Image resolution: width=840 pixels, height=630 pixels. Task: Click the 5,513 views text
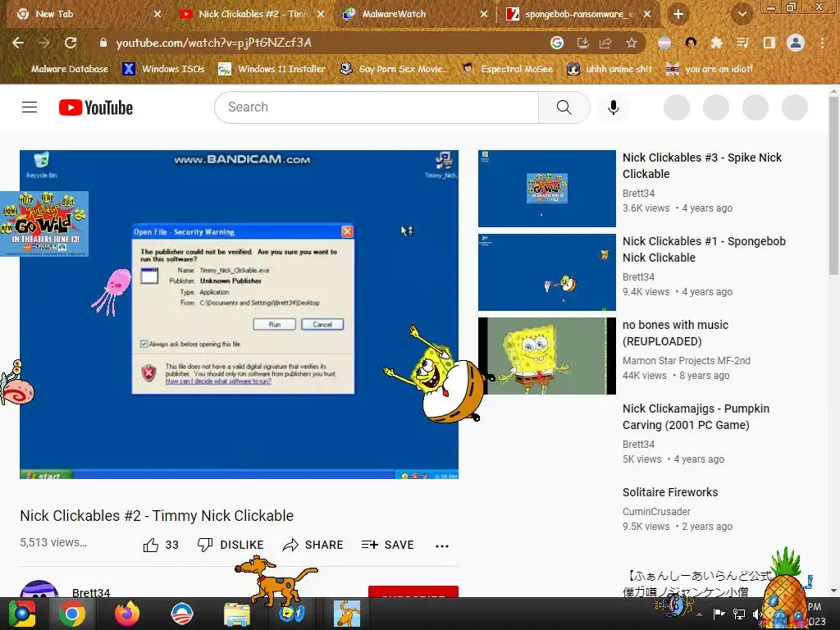[x=53, y=542]
